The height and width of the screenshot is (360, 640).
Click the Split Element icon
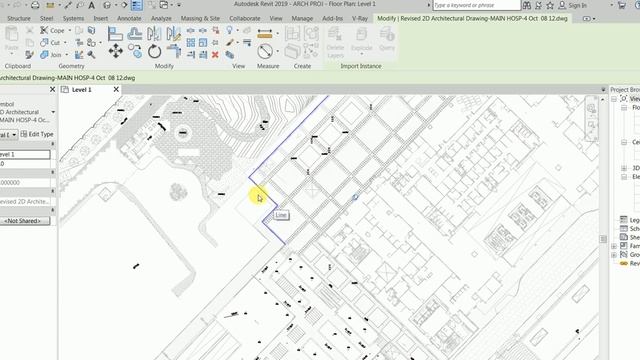(191, 30)
